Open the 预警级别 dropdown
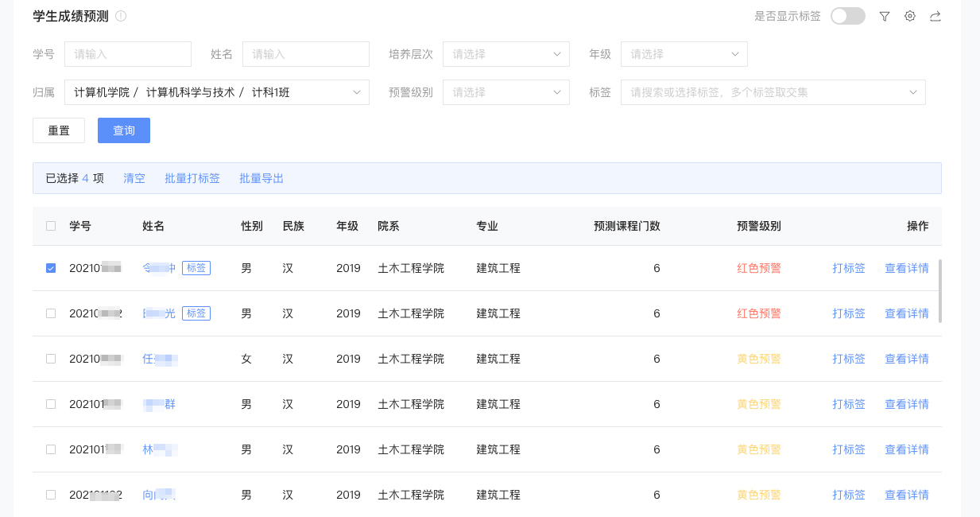 (506, 92)
